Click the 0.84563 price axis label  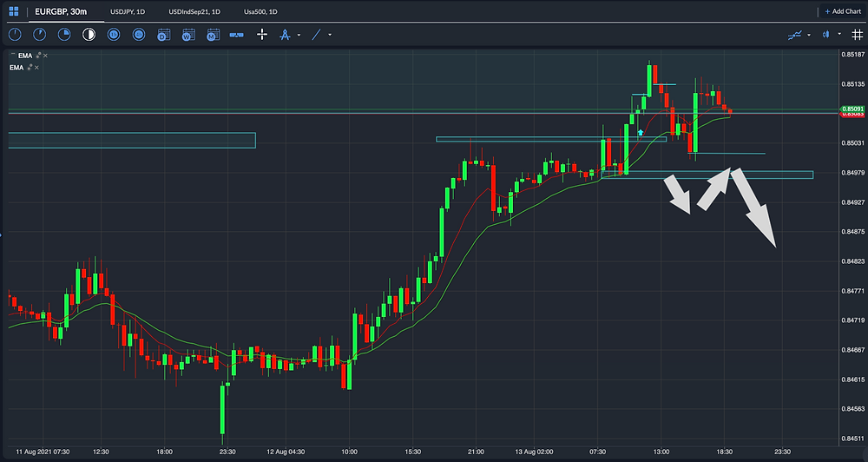coord(853,409)
